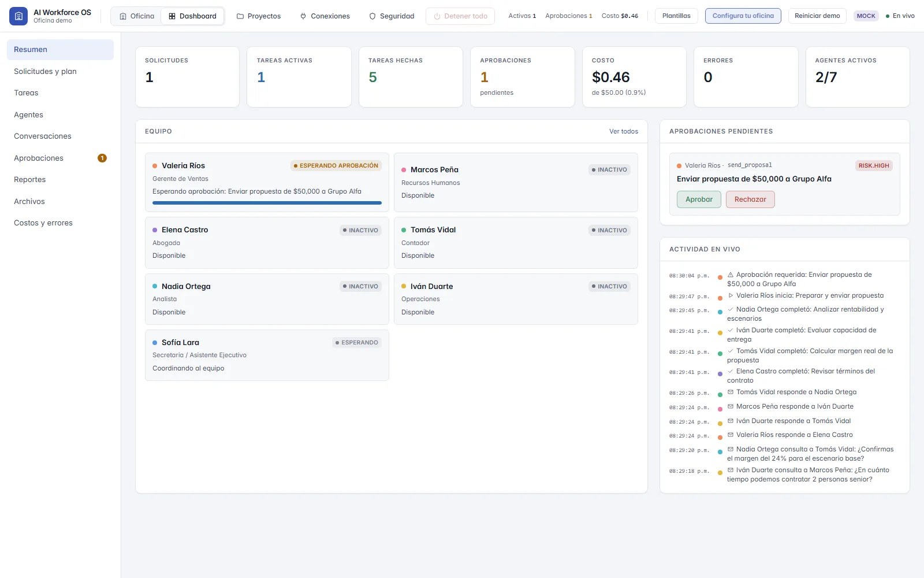
Task: Open Costos y errores in sidebar
Action: click(x=60, y=223)
